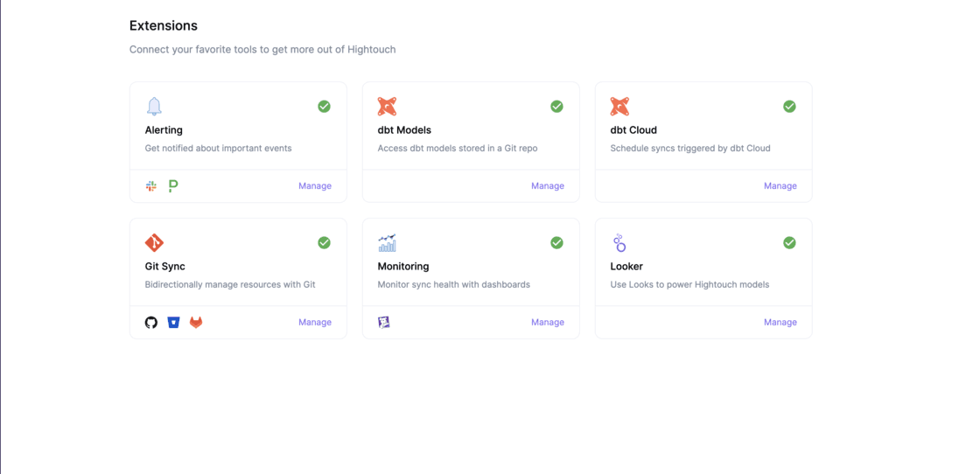Click the GitHub icon under Git Sync

click(x=151, y=322)
